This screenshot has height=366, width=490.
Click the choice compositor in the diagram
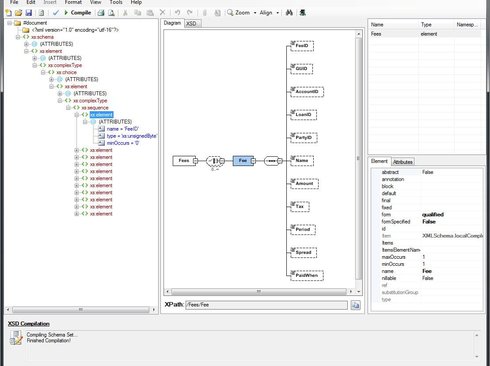(x=213, y=161)
